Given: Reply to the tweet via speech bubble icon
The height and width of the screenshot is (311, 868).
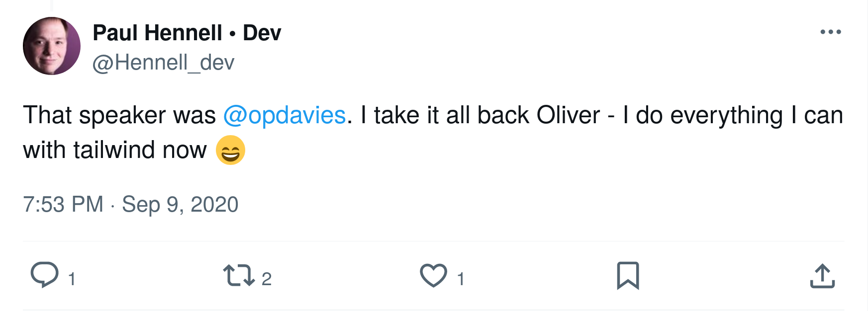Looking at the screenshot, I should [x=45, y=275].
